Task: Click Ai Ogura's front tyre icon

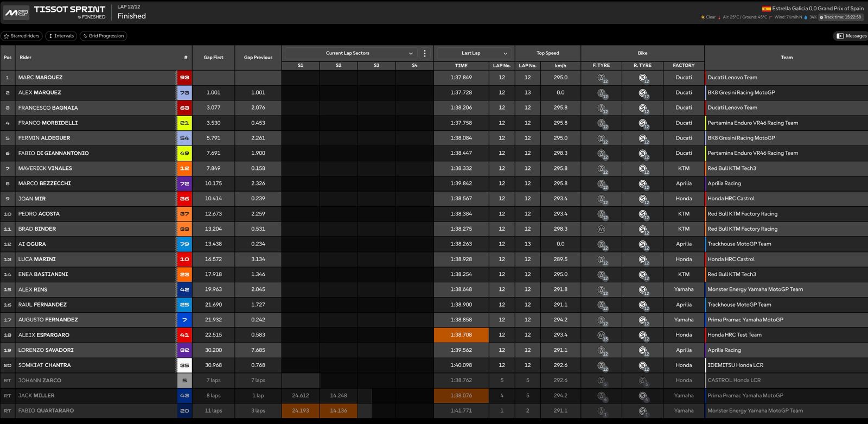Action: 602,245
